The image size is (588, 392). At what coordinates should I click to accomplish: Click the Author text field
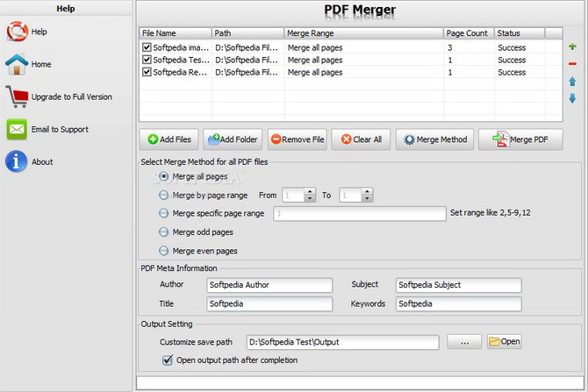(x=269, y=285)
